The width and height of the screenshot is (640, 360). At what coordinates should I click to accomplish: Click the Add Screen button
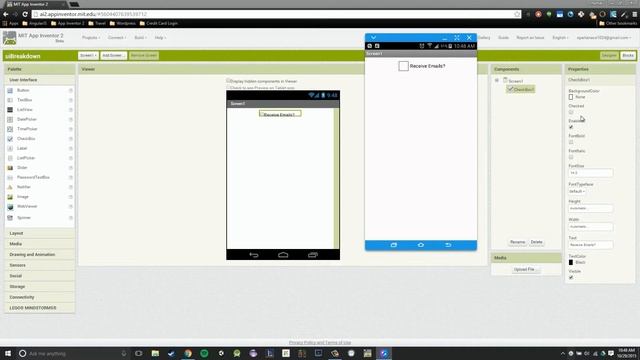[x=114, y=56]
